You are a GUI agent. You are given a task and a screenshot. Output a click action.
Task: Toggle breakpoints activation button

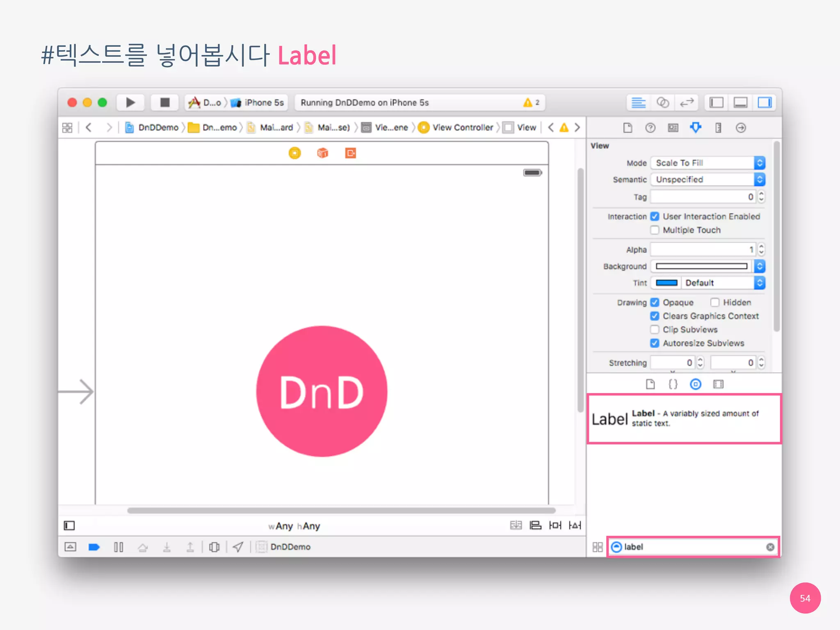[94, 547]
